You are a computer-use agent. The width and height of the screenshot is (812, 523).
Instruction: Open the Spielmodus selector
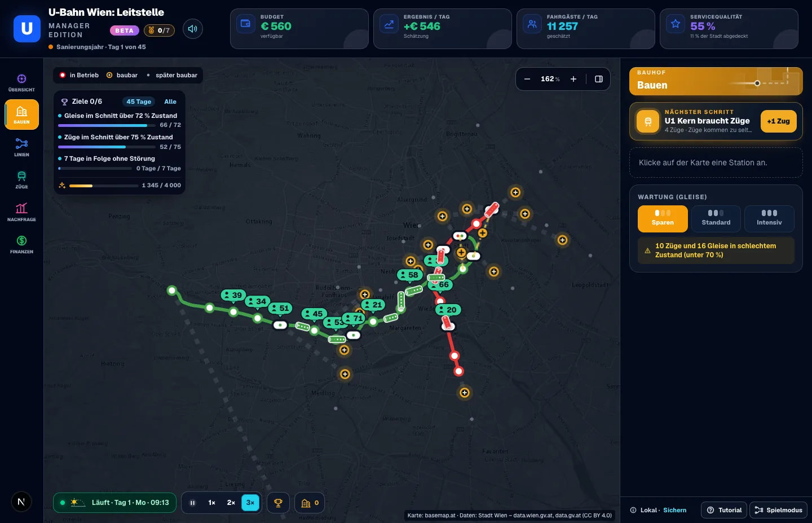[778, 510]
